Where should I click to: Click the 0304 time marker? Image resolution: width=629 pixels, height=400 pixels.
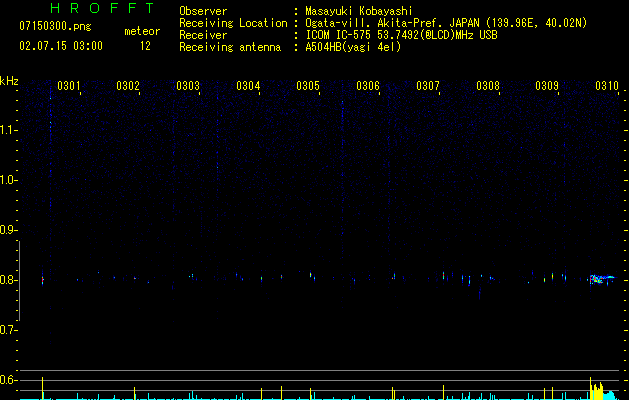[248, 86]
